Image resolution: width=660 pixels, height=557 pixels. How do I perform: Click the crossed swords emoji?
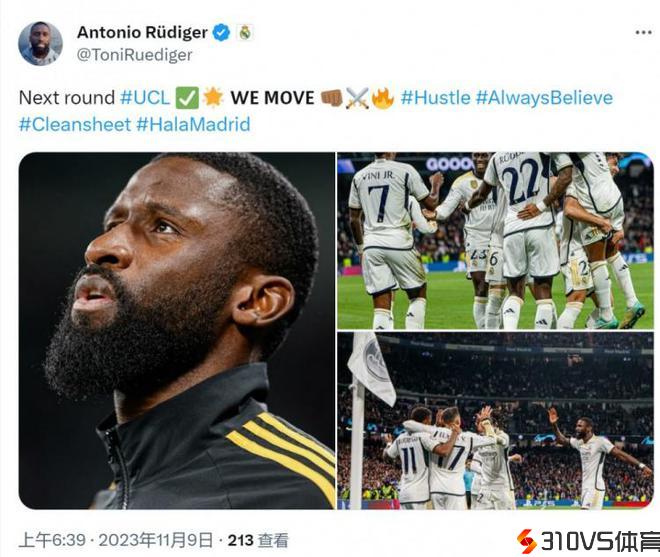click(x=357, y=98)
